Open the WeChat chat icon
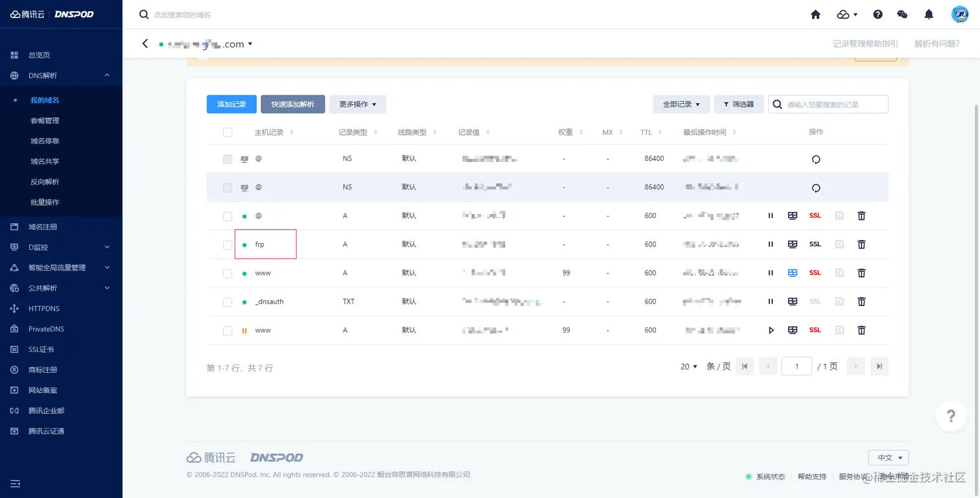The width and height of the screenshot is (980, 498). (902, 14)
